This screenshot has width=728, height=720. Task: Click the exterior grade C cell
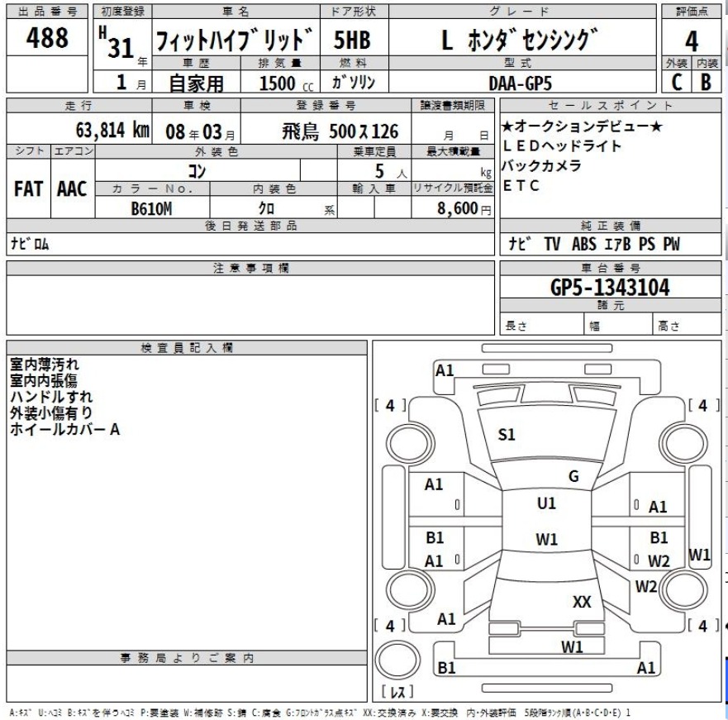[x=676, y=82]
